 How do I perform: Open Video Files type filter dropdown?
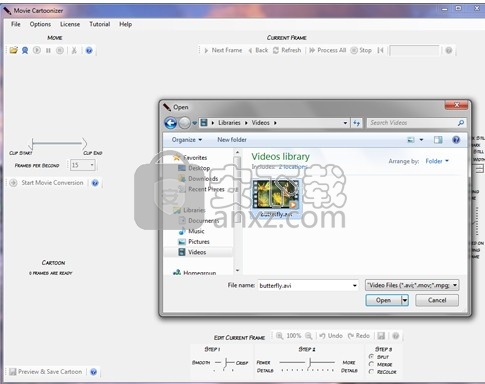412,285
